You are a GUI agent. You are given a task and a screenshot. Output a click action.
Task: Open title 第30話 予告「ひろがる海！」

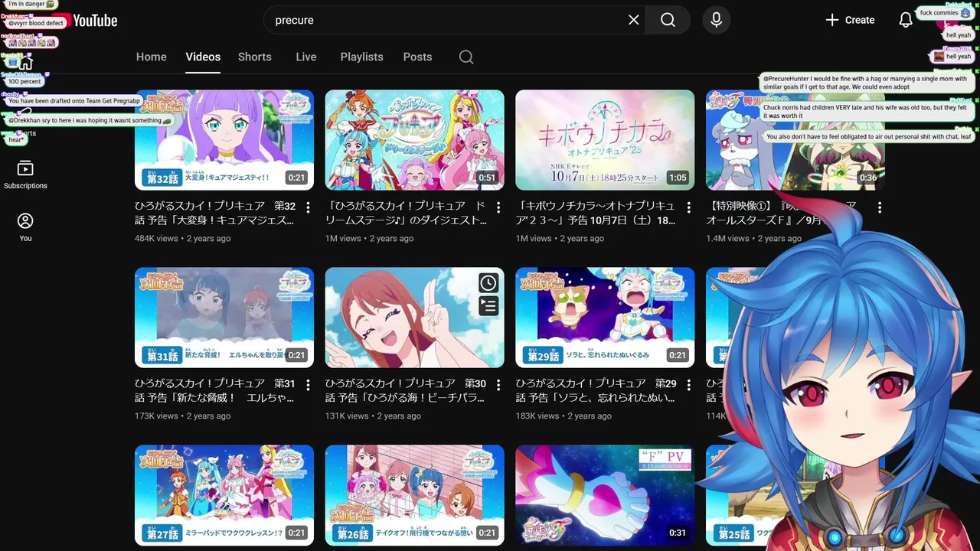(x=406, y=391)
